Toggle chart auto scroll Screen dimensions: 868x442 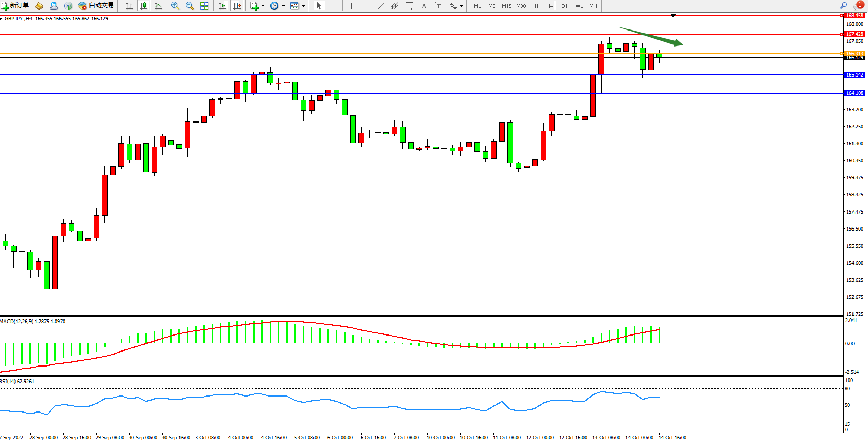222,6
